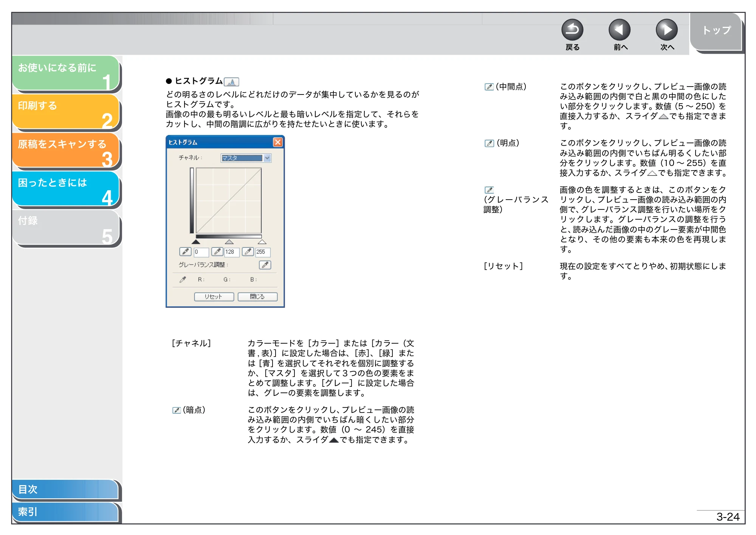Click the [リセット] description label
This screenshot has width=756, height=535.
tap(503, 266)
